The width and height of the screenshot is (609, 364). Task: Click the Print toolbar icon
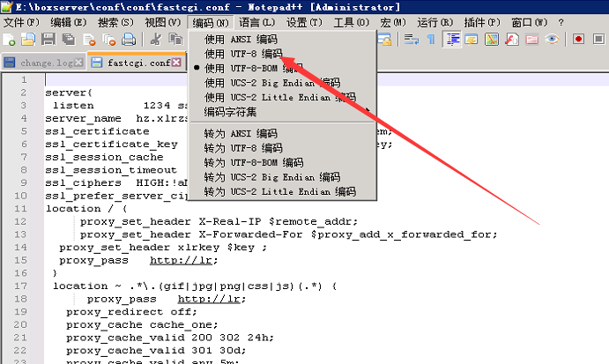point(129,39)
